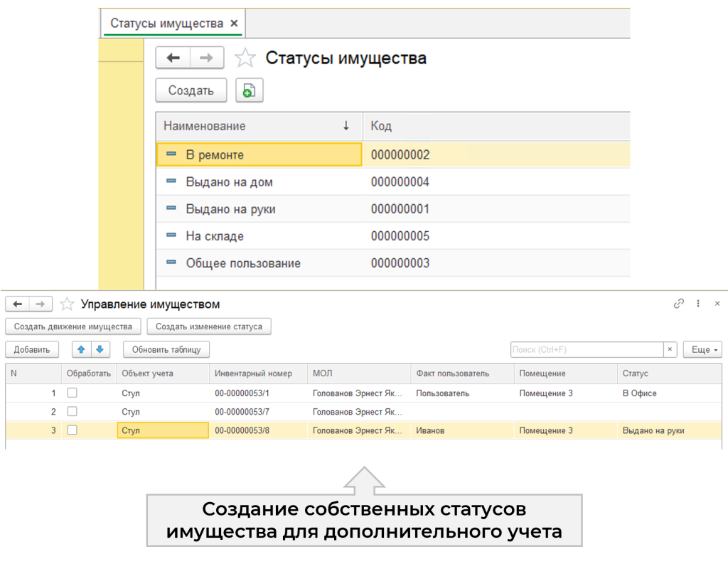Click the Помещение column header
Viewport: 728px width, 569px height.
[x=565, y=373]
